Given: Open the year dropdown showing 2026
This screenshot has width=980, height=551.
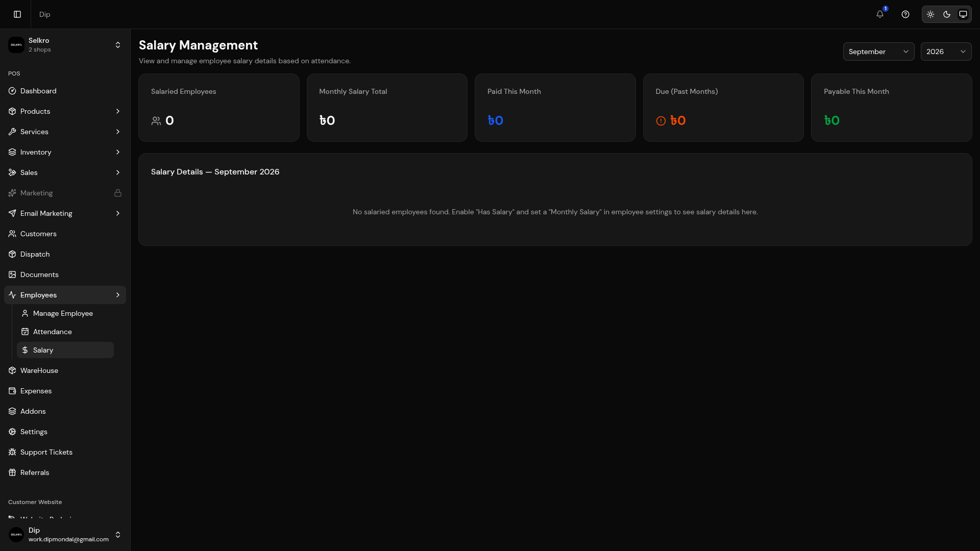Looking at the screenshot, I should pos(946,52).
